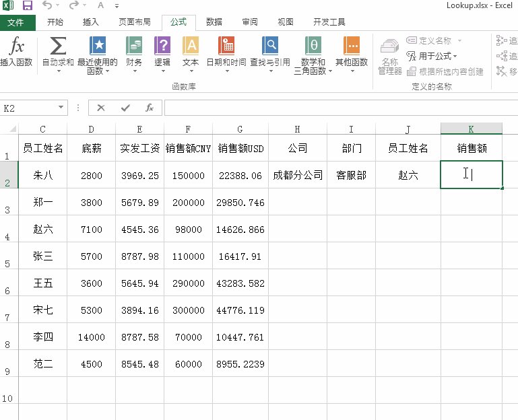Switch to the Insert (插入) tab
Image resolution: width=518 pixels, height=420 pixels.
tap(90, 22)
